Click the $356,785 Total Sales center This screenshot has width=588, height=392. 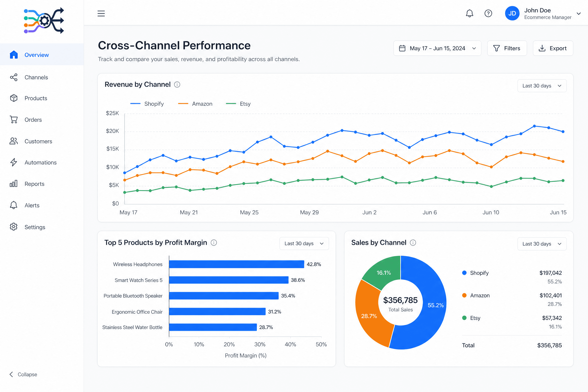[x=400, y=304]
